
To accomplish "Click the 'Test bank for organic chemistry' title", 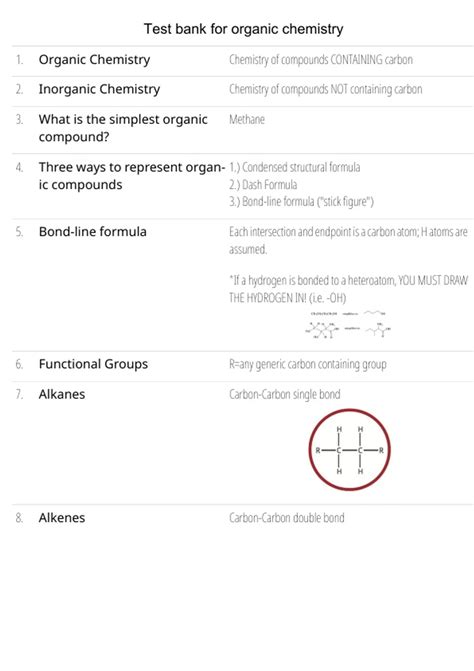I will [x=243, y=29].
